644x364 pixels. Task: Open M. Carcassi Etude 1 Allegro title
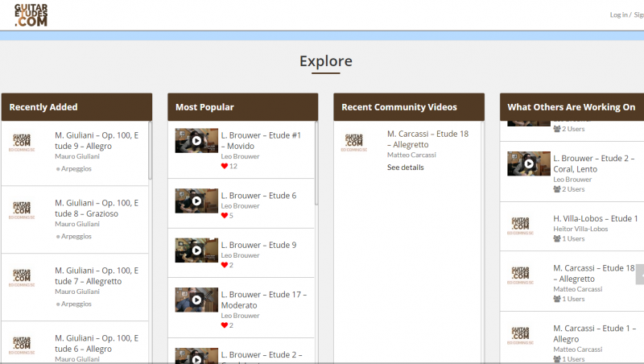pyautogui.click(x=594, y=333)
